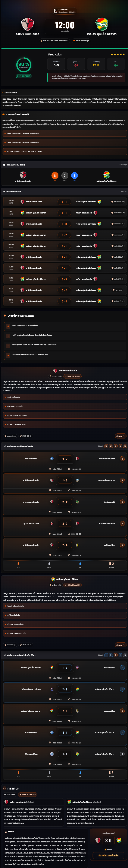Image resolution: width=128 pixels, height=868 pixels.
Task: Expand the Kashima Antlers read-more dropdown
Action: pyautogui.click(x=121, y=436)
